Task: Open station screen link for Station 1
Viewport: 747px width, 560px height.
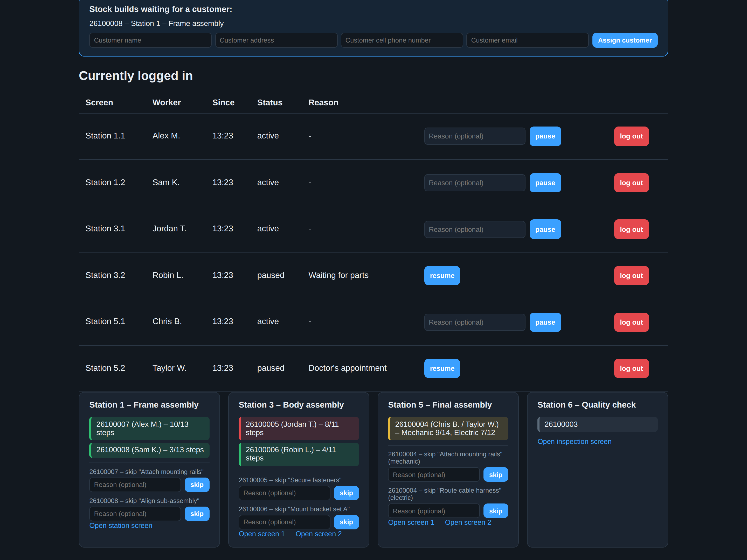Action: (121, 526)
